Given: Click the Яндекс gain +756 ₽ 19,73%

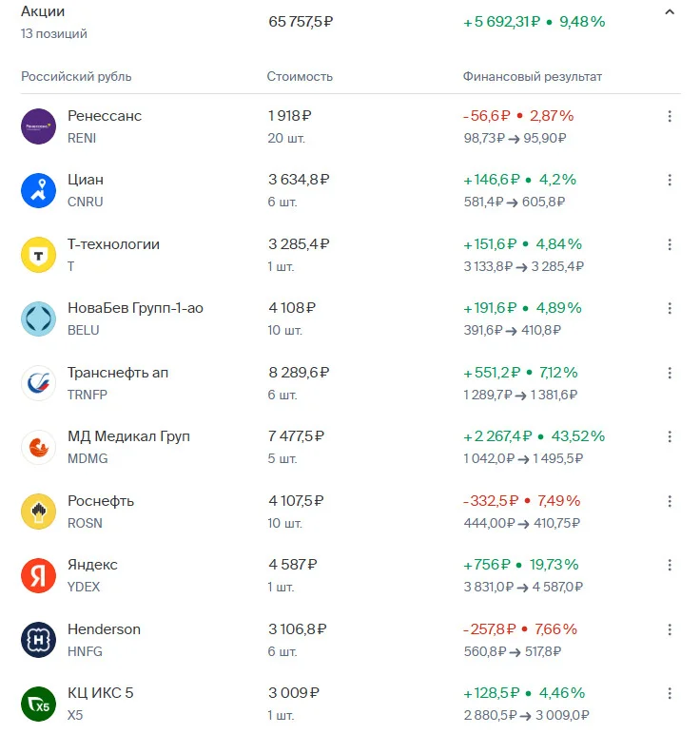Looking at the screenshot, I should click(x=520, y=565).
